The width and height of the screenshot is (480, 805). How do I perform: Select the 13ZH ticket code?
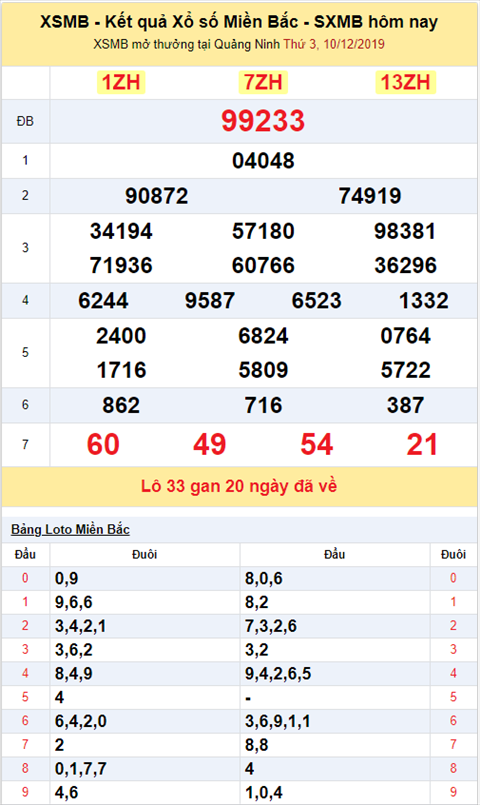tap(405, 83)
